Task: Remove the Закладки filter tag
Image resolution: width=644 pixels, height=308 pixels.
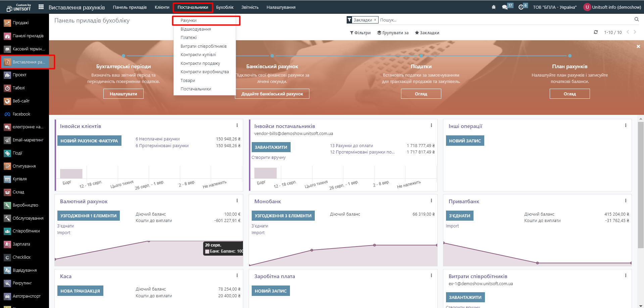Action: point(375,20)
